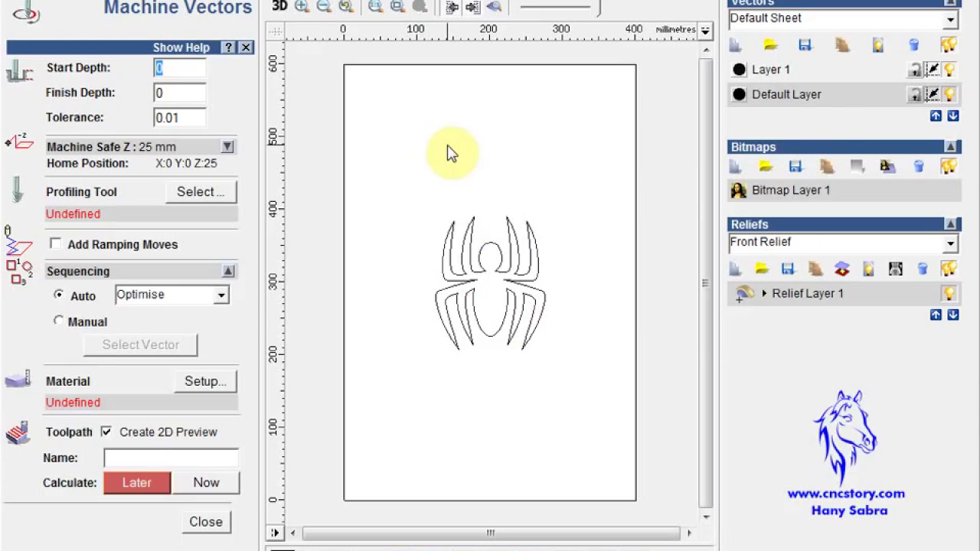Click Default Layer black color swatch
Viewport: 980px width, 551px height.
click(739, 94)
